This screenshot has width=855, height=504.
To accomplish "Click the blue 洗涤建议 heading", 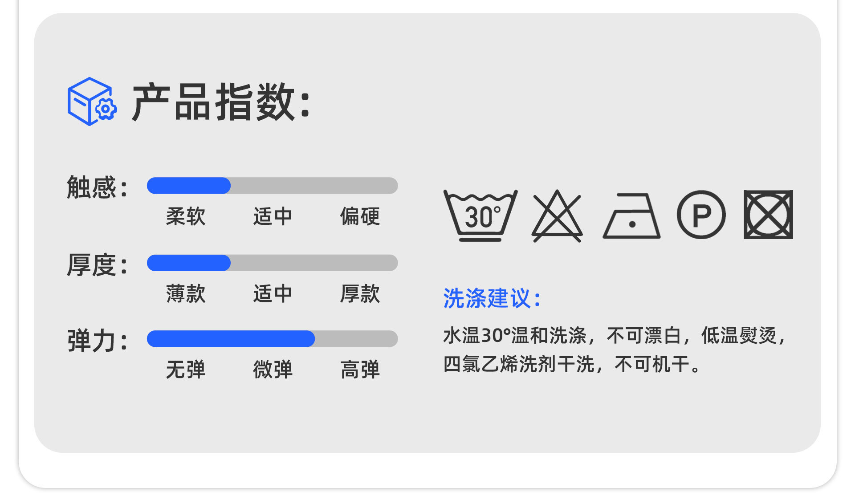I will (492, 298).
